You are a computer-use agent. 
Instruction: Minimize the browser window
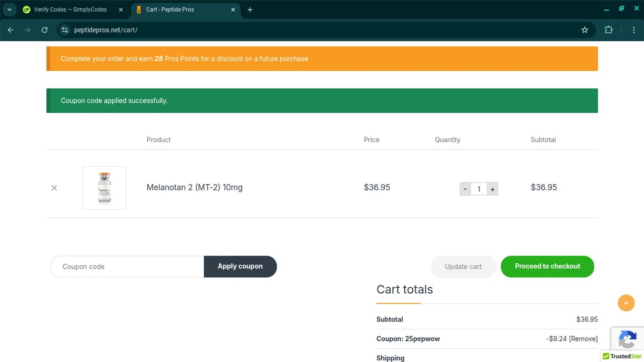[606, 9]
